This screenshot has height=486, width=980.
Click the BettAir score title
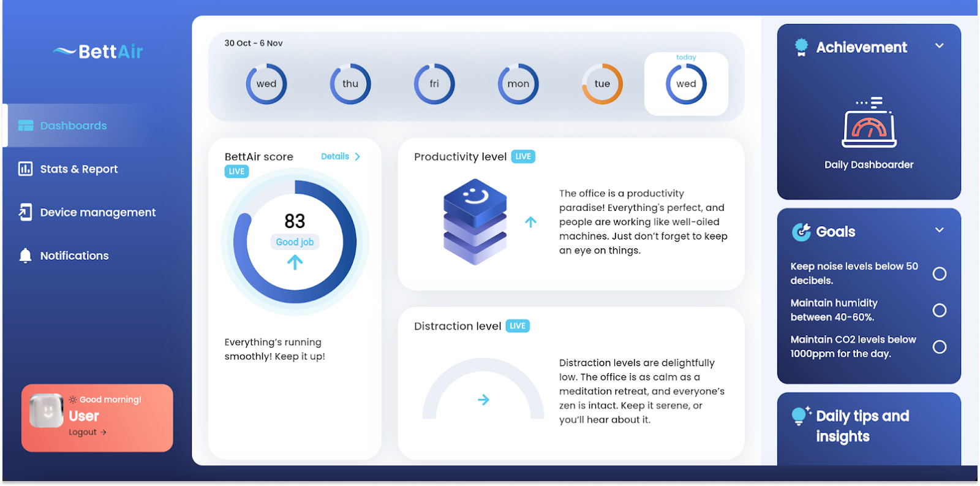[x=259, y=157]
